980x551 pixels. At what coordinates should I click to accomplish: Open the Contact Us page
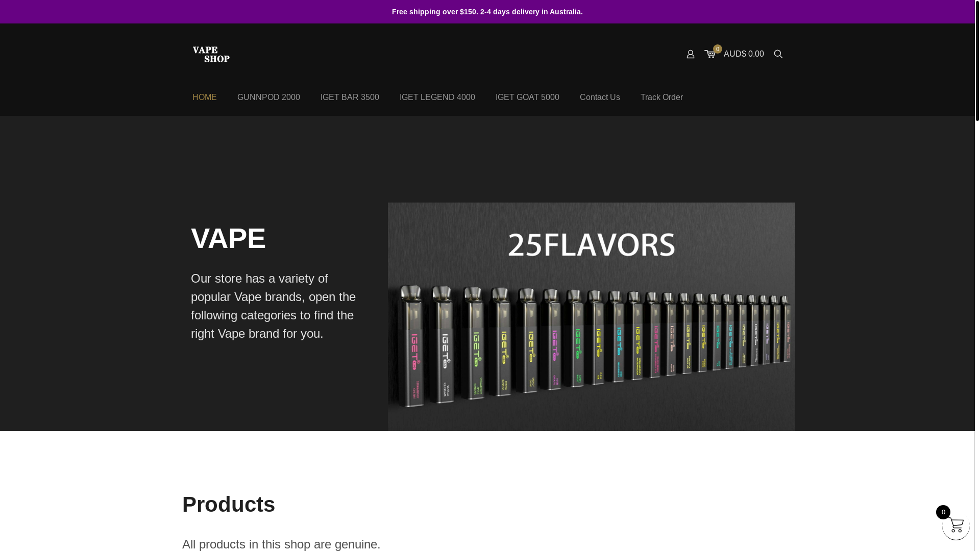600,97
